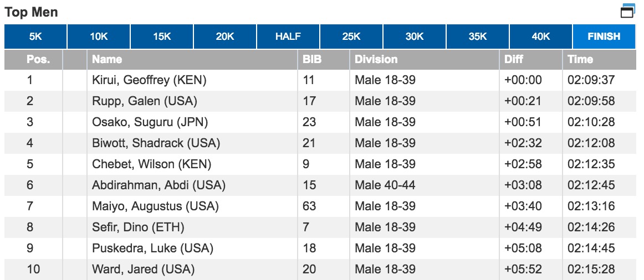Show the 20K split results
Image resolution: width=644 pixels, height=280 pixels.
pos(225,37)
